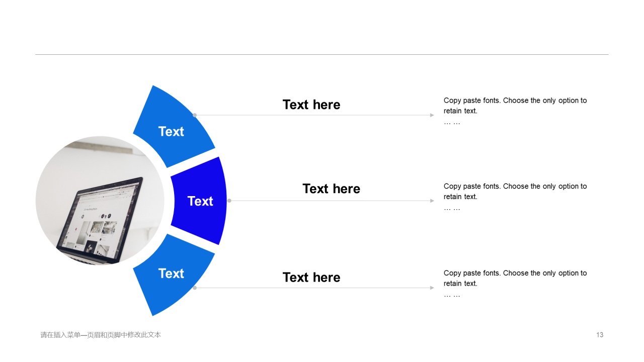Select the bottom 'Text here' heading
This screenshot has width=644, height=362.
point(311,277)
